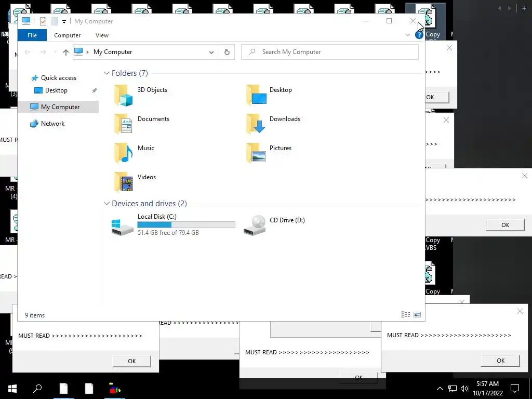Close the bottom-right MUST READ dialog
Viewport: 532px width, 399px height.
pyautogui.click(x=520, y=311)
